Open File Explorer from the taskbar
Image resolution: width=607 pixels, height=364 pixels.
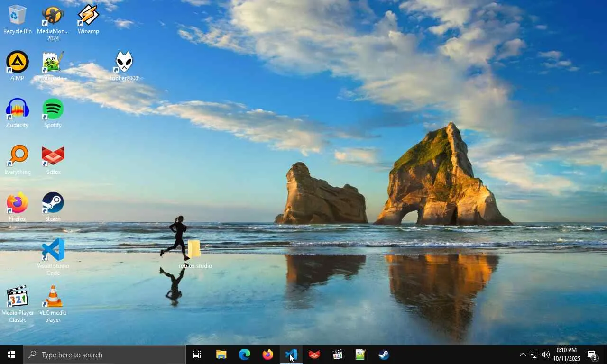[221, 355]
